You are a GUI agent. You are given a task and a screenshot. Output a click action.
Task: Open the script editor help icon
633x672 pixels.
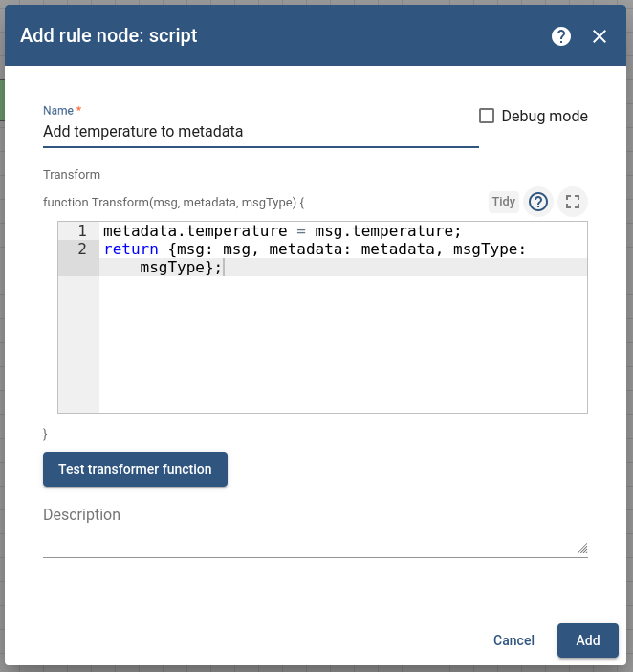coord(538,202)
